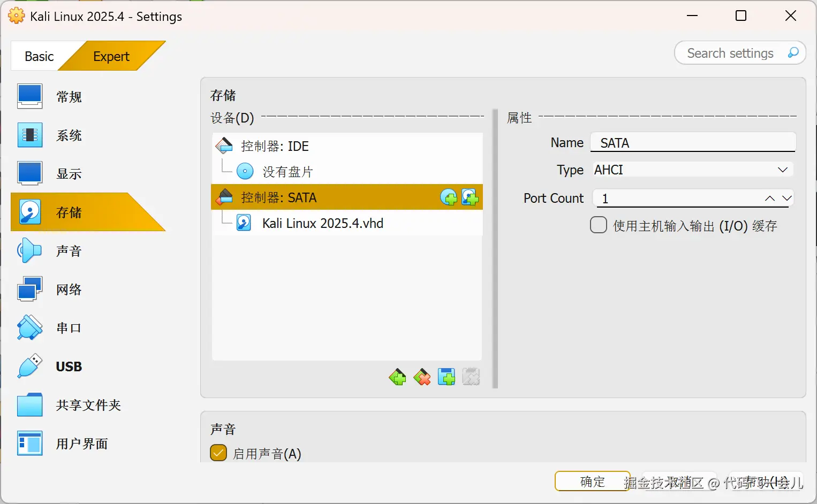Select 控制器: SATA tree row
This screenshot has width=817, height=504.
pyautogui.click(x=347, y=197)
